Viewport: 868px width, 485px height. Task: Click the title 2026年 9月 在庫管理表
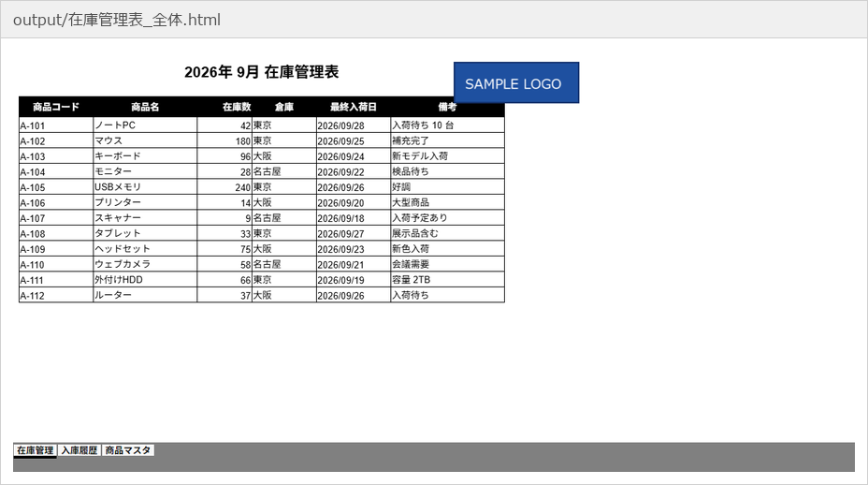(x=261, y=72)
